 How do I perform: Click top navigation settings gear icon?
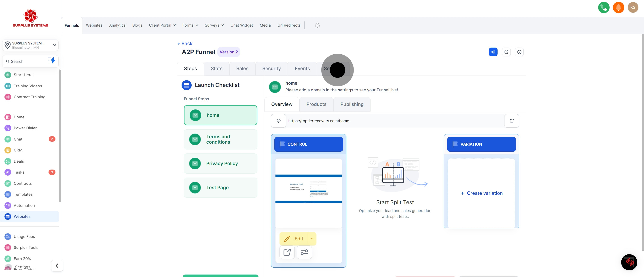pyautogui.click(x=317, y=25)
